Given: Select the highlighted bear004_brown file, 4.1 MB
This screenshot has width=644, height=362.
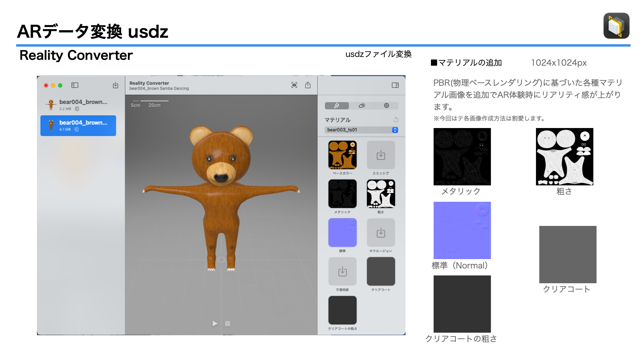Looking at the screenshot, I should pyautogui.click(x=78, y=126).
